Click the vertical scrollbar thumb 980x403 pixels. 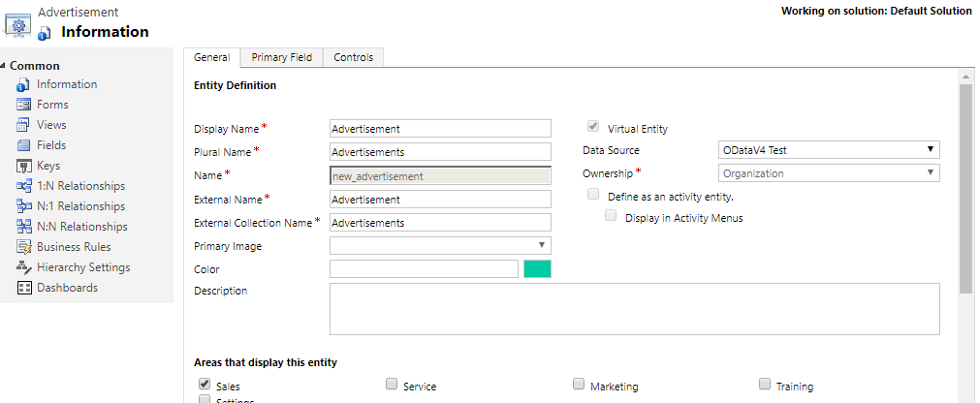(x=965, y=189)
